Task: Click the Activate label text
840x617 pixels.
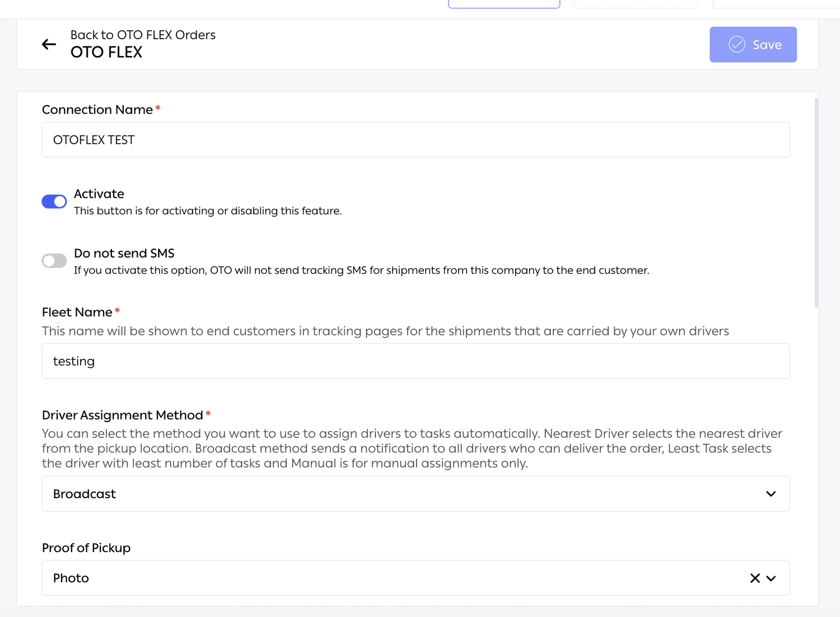Action: coord(99,194)
